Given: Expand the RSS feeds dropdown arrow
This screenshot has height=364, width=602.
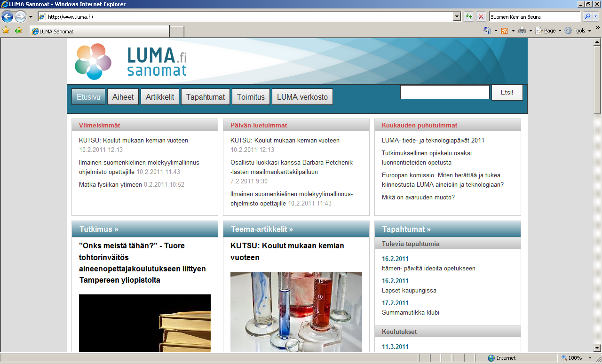Looking at the screenshot, I should pyautogui.click(x=513, y=31).
